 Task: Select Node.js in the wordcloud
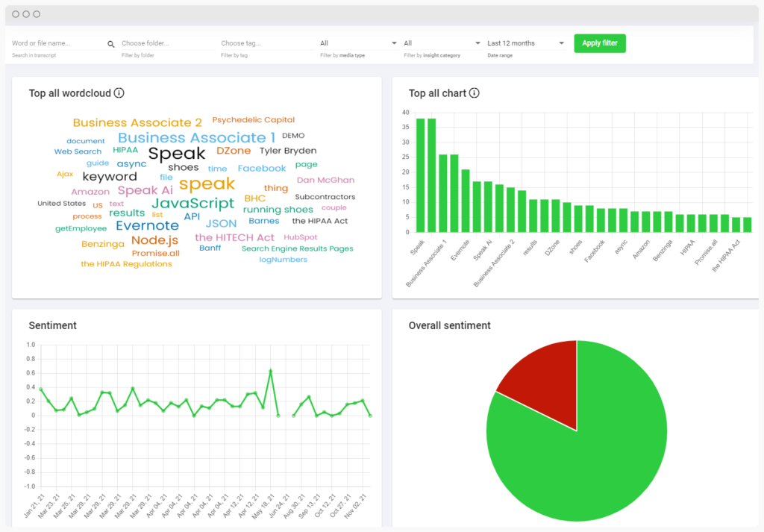click(154, 240)
